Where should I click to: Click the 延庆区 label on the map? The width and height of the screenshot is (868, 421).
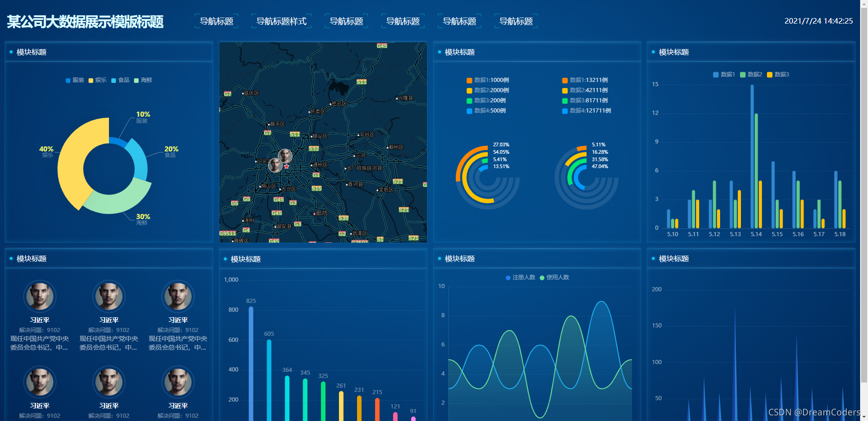[251, 93]
